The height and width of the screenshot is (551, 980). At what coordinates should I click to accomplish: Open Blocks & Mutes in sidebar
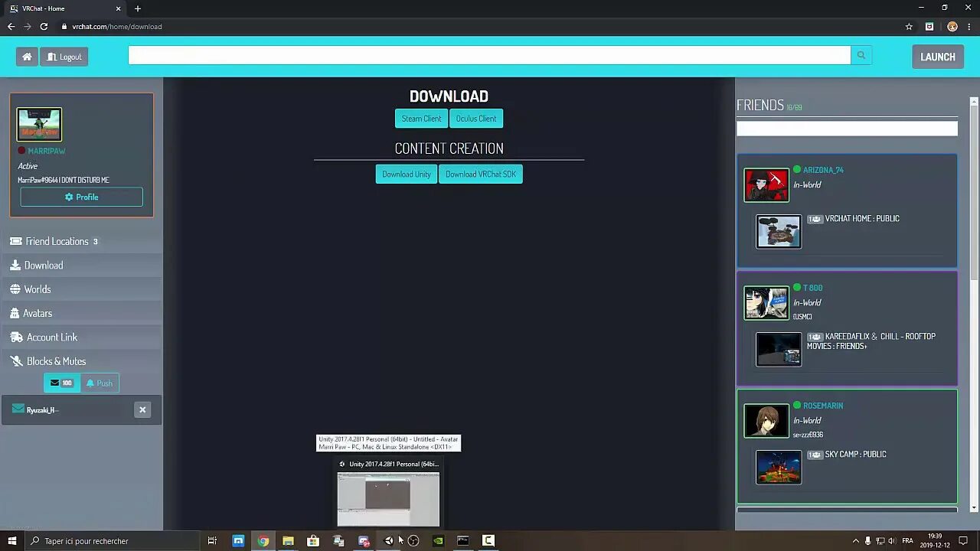coord(81,361)
